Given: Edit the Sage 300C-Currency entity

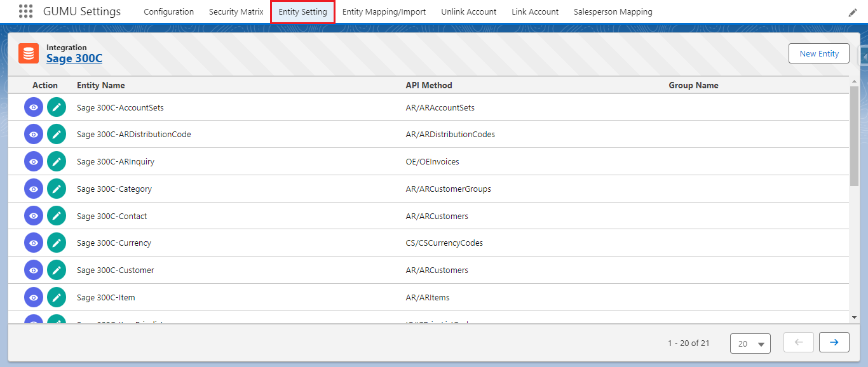Looking at the screenshot, I should pos(57,243).
